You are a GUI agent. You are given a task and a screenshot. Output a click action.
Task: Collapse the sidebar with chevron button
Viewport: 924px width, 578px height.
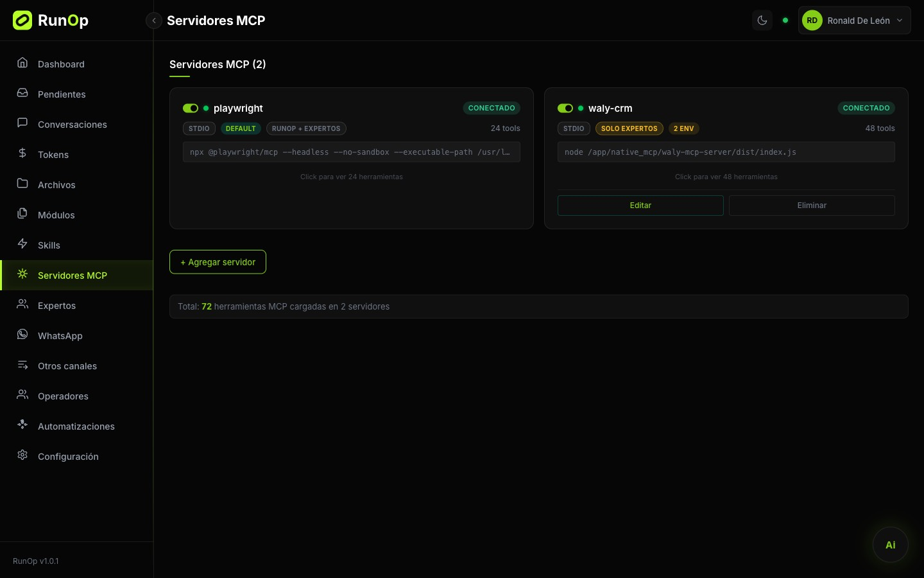[x=153, y=21]
